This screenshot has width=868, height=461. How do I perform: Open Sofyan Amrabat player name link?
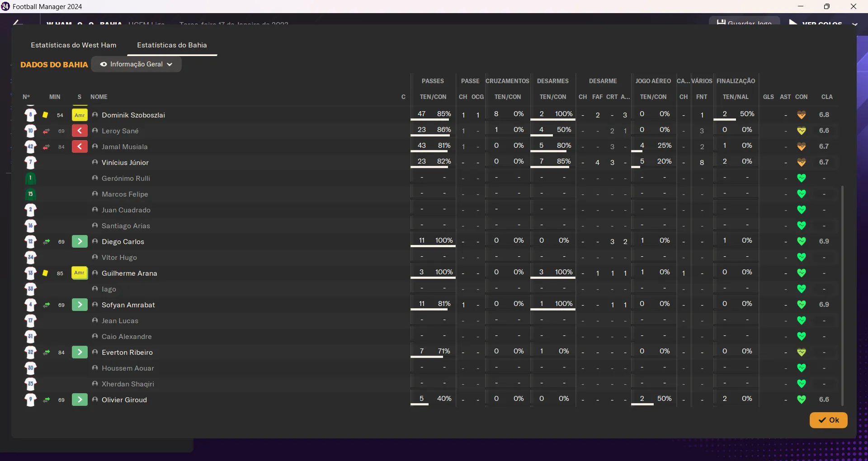point(128,305)
